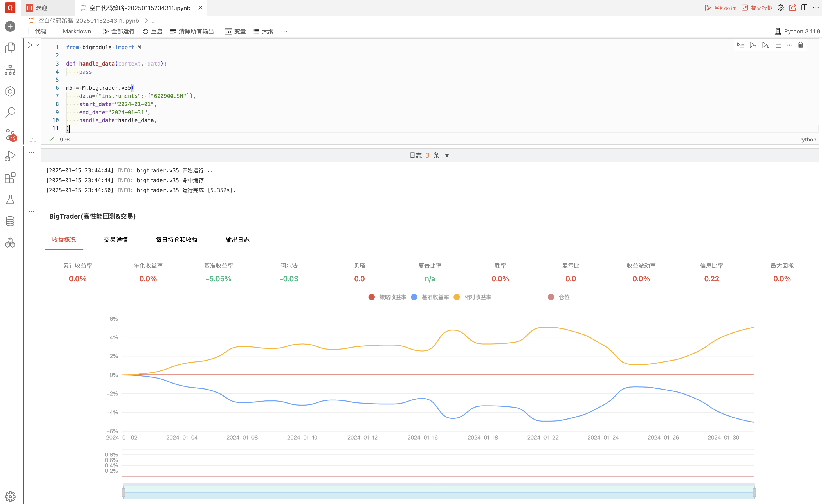Split the cell using the cell toolbar
Image resolution: width=822 pixels, height=504 pixels.
[x=778, y=45]
